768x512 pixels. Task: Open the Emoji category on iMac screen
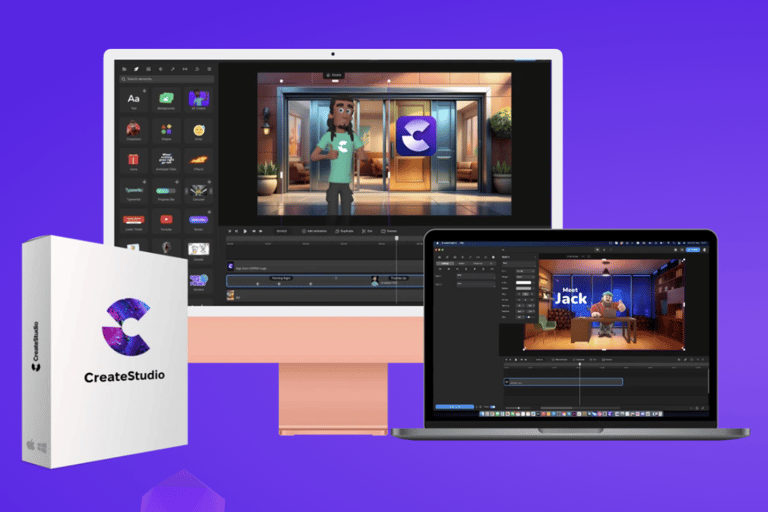click(x=198, y=130)
